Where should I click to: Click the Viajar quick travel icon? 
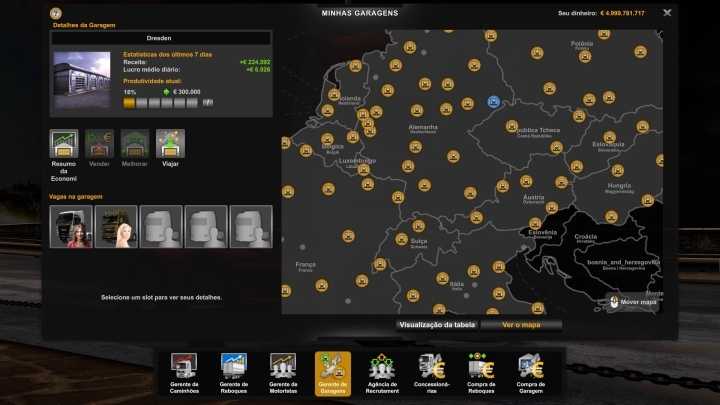tap(170, 144)
